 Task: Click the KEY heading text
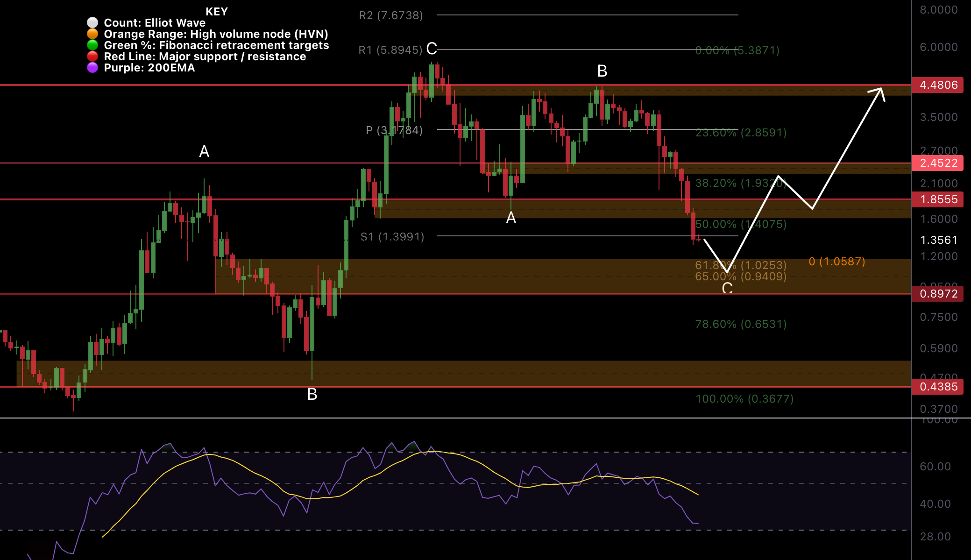click(217, 11)
